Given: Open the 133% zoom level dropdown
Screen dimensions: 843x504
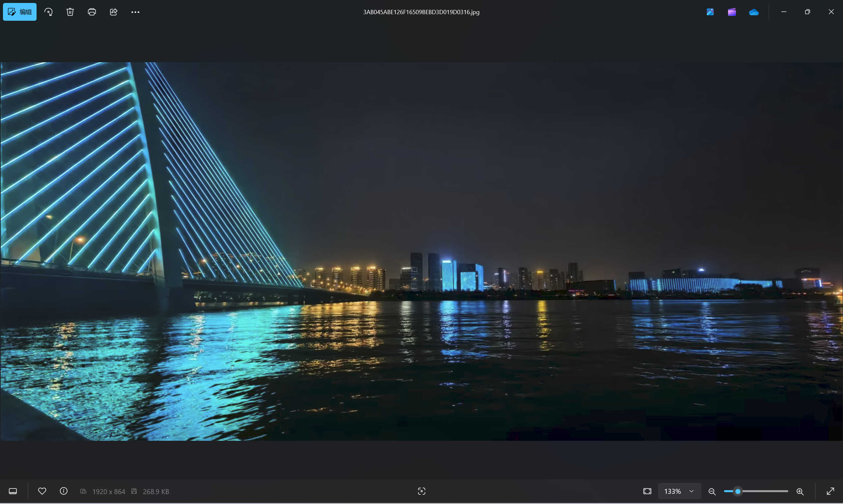Looking at the screenshot, I should 680,491.
